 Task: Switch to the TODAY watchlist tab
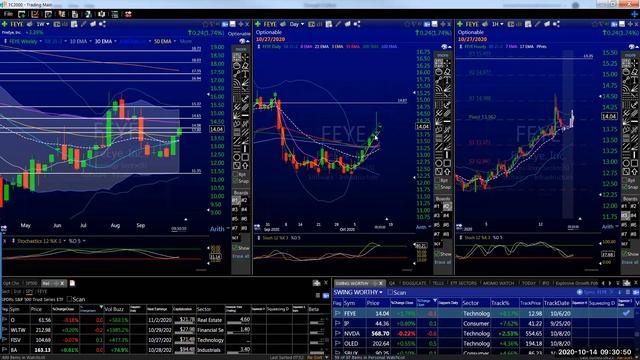(x=529, y=283)
